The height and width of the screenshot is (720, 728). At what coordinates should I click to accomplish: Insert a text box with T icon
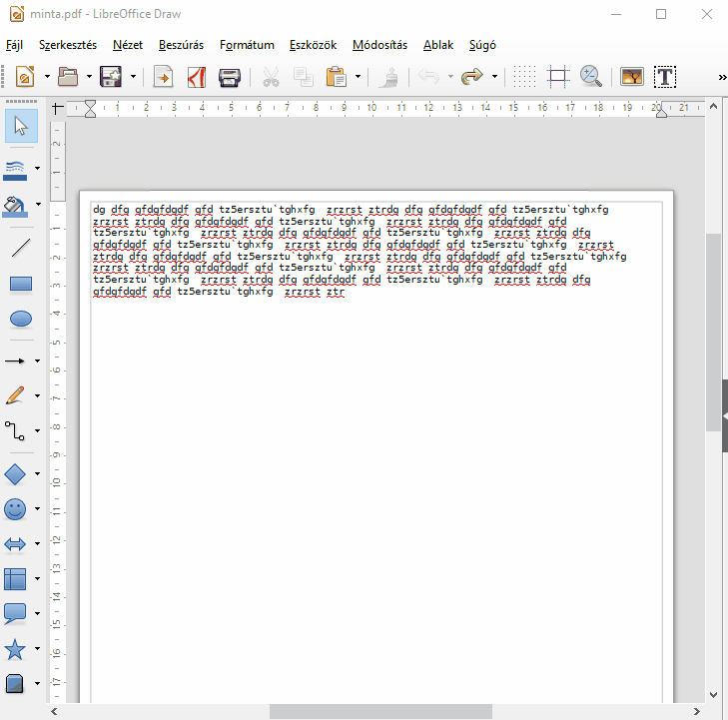click(x=665, y=77)
